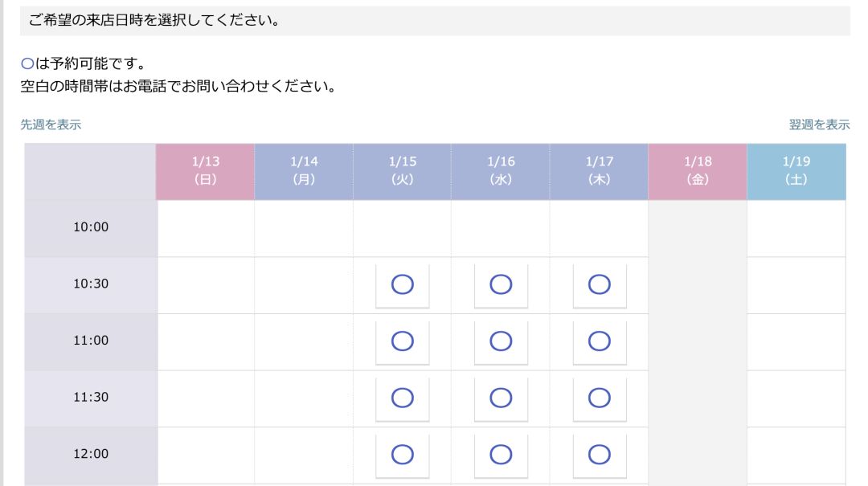
Task: Show next week via 翌週を表示
Action: [819, 125]
